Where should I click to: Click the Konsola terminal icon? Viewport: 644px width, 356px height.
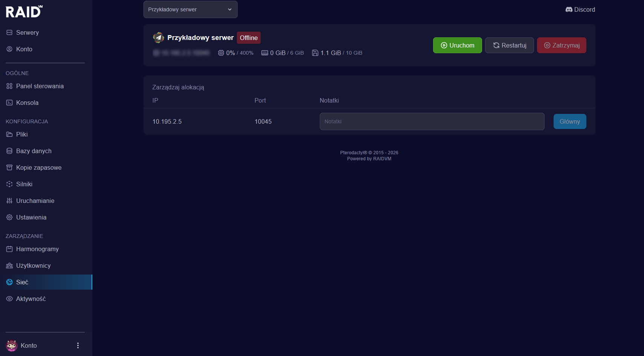(x=9, y=103)
